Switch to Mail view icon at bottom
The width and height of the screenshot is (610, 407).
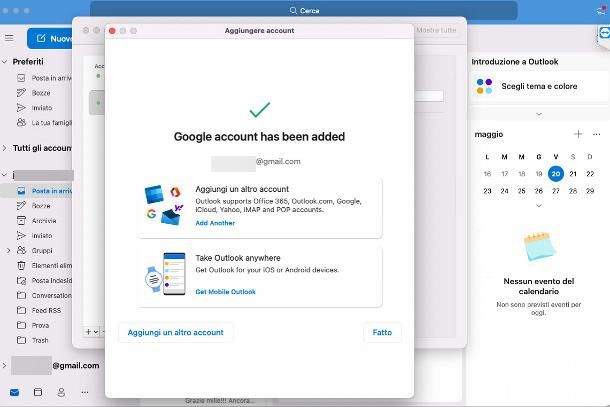(x=14, y=392)
